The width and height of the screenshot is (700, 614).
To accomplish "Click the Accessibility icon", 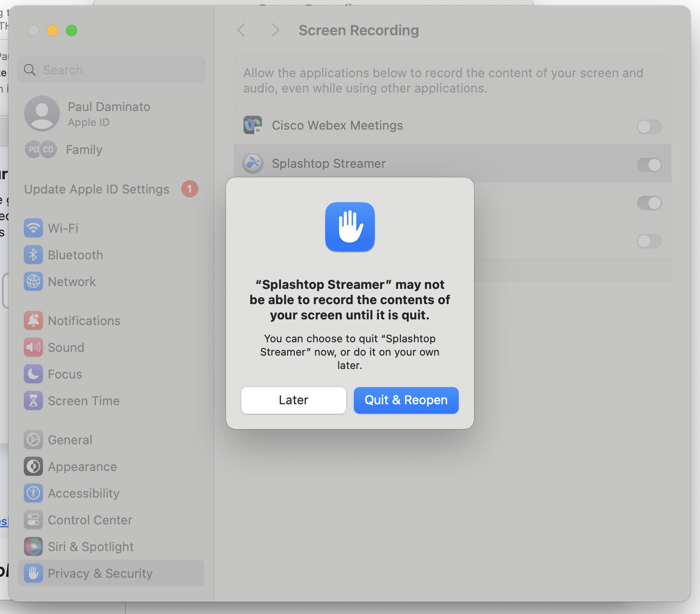I will (33, 493).
